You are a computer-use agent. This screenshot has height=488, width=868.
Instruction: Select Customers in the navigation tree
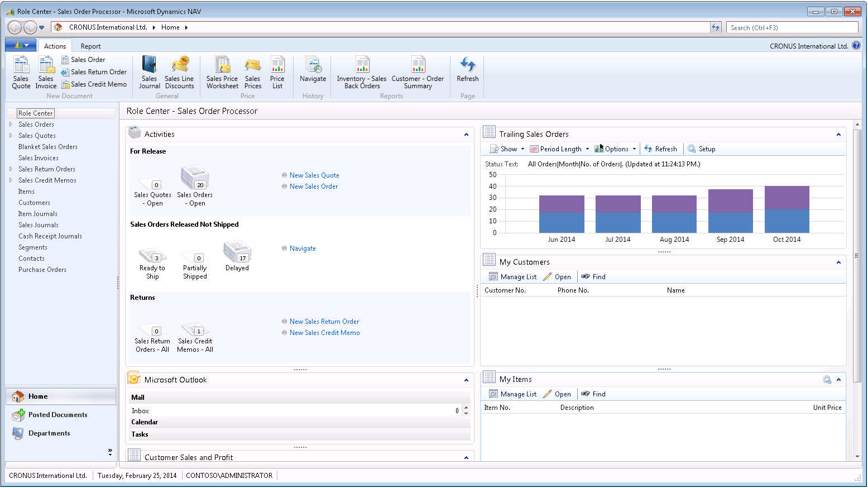[x=34, y=203]
